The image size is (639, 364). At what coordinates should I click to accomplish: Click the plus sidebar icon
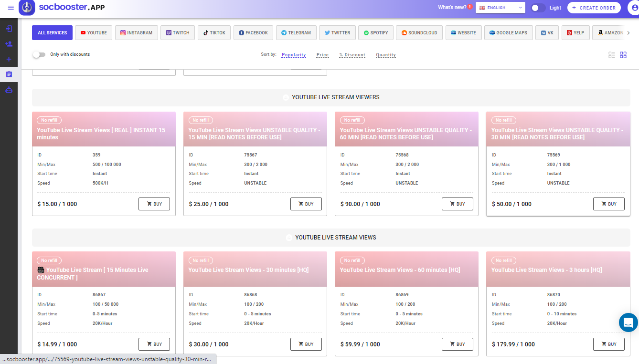point(9,59)
